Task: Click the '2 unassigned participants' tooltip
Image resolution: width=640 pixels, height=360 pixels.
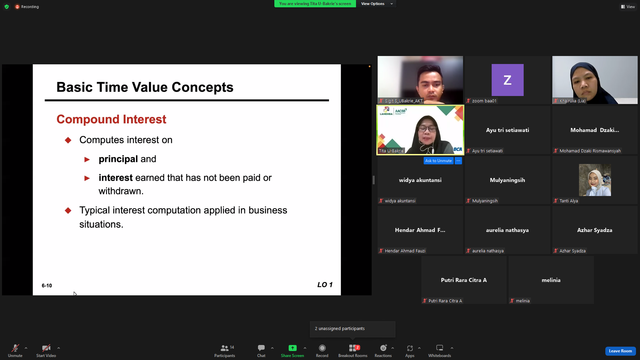Action: (353, 329)
